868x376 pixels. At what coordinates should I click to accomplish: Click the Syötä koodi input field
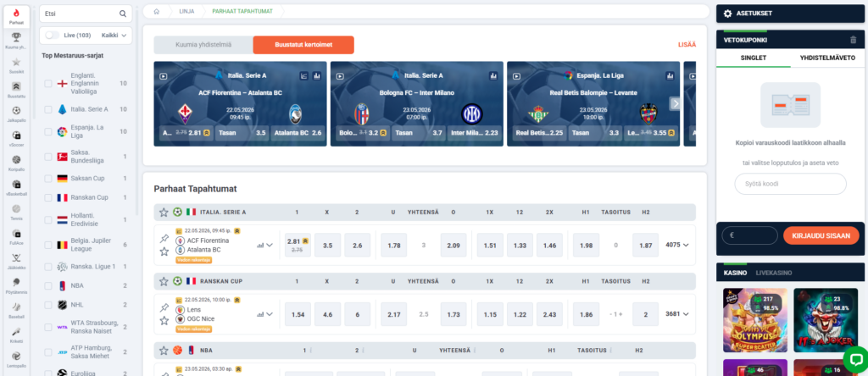click(790, 184)
